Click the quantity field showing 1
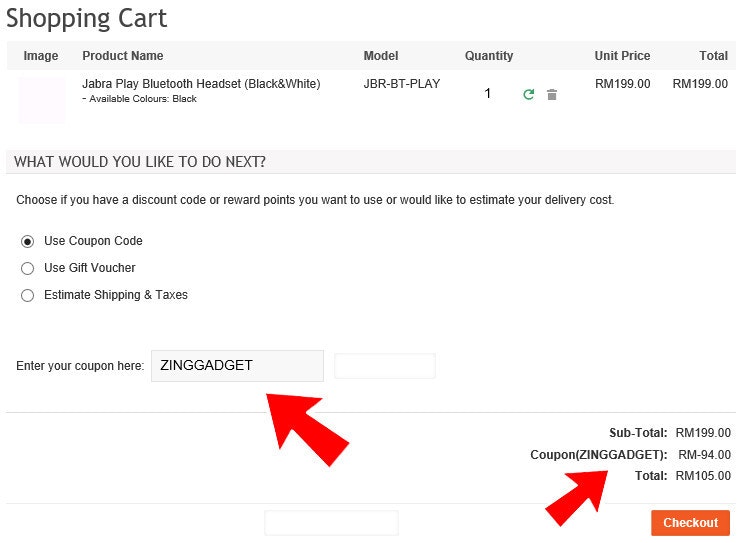This screenshot has height=543, width=748. (488, 93)
